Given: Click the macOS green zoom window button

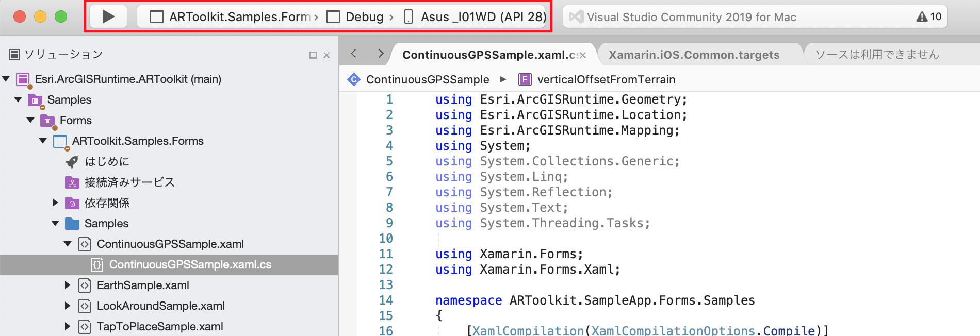Looking at the screenshot, I should pos(61,16).
